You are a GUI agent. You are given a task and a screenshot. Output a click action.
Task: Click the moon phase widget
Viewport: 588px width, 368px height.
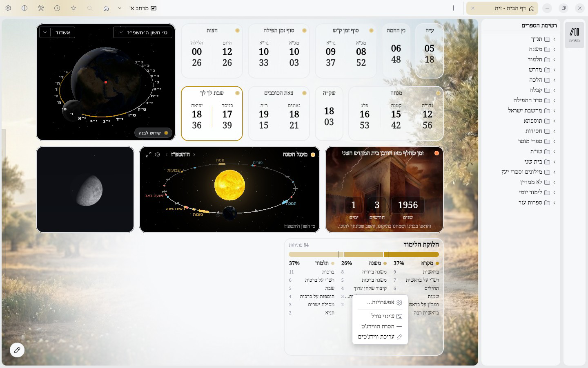(x=85, y=189)
